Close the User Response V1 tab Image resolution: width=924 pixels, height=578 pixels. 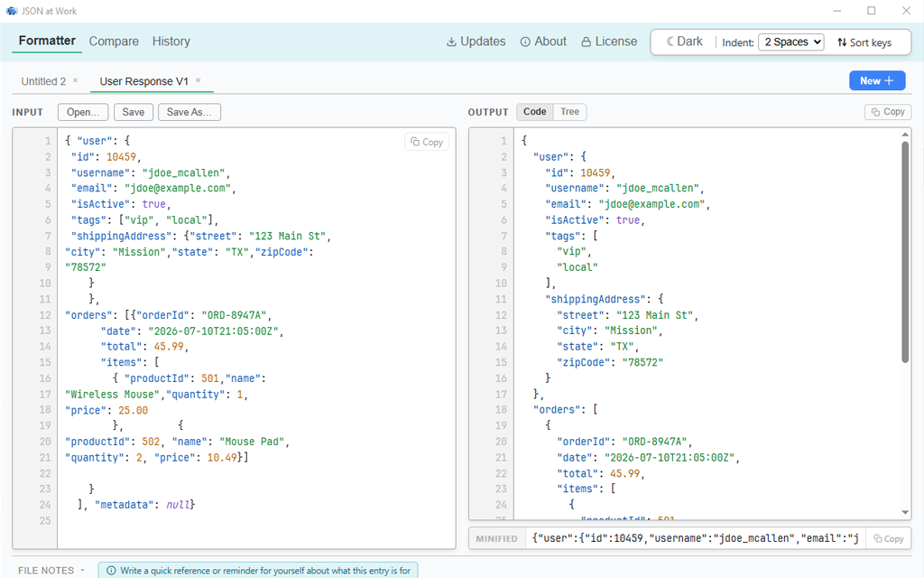[x=198, y=80]
